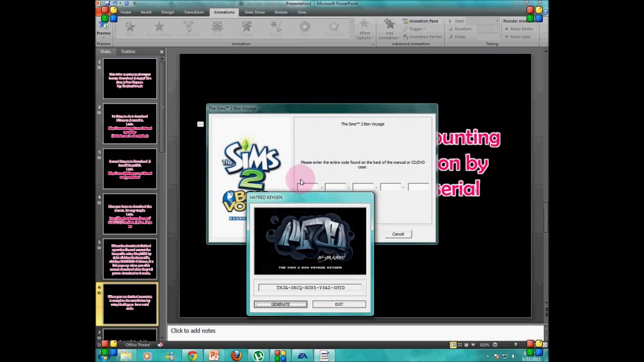
Task: Click Cancel in Sims 2 Bon Voyage dialog
Action: click(x=398, y=234)
